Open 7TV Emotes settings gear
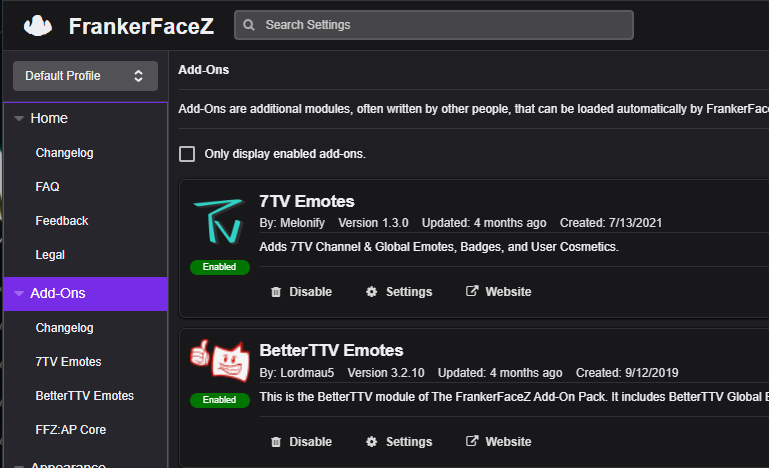 tap(372, 292)
